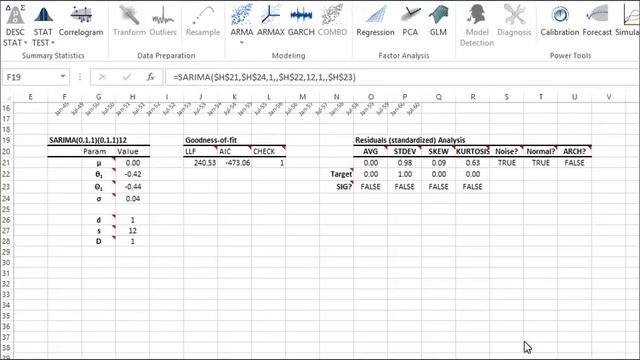640x360 pixels.
Task: Select the SKEW value 0.09 cell
Action: click(x=438, y=162)
